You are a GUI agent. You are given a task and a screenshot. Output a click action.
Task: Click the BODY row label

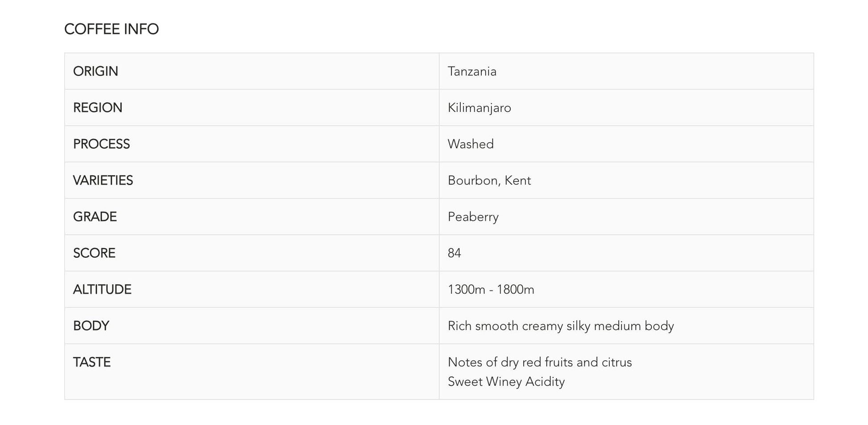[x=91, y=326]
